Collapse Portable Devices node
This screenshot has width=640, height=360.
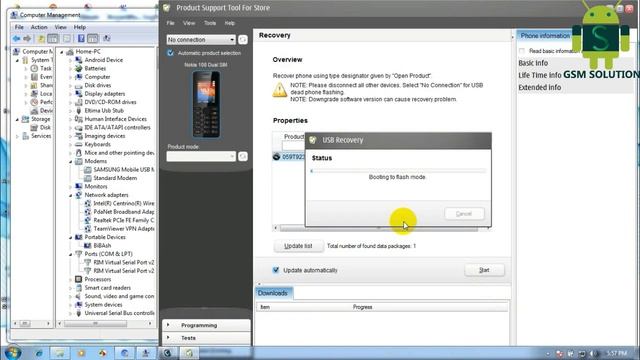coord(71,238)
